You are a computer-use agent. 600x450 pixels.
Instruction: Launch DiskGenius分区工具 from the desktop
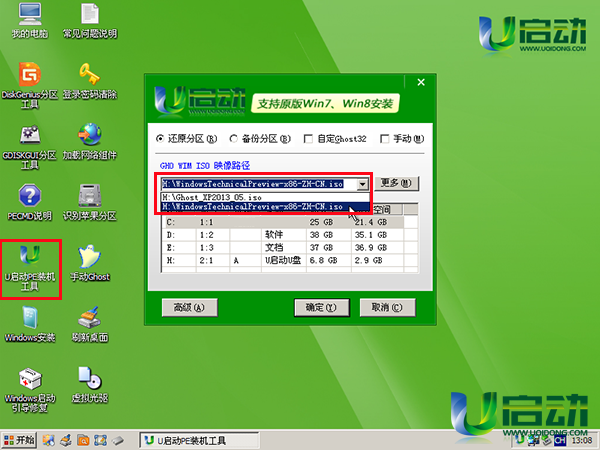click(x=30, y=85)
